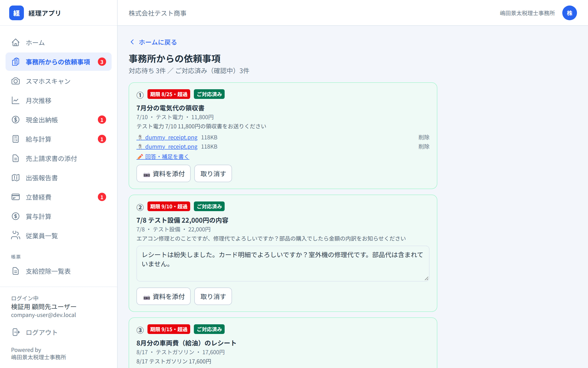The image size is (588, 368).
Task: Click 嶋田景太税理士事務所 in the top header
Action: click(x=527, y=13)
